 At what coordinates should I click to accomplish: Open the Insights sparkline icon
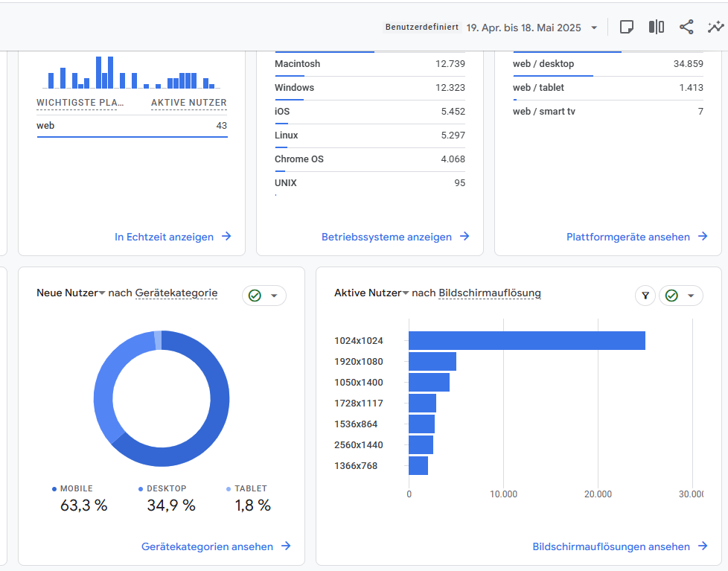(x=715, y=28)
